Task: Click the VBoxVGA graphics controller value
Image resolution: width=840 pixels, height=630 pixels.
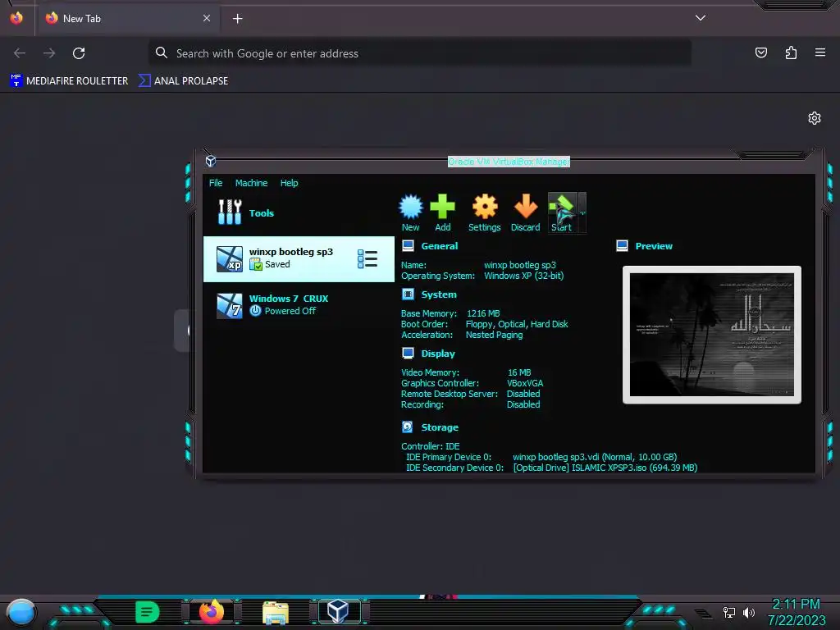Action: click(524, 382)
